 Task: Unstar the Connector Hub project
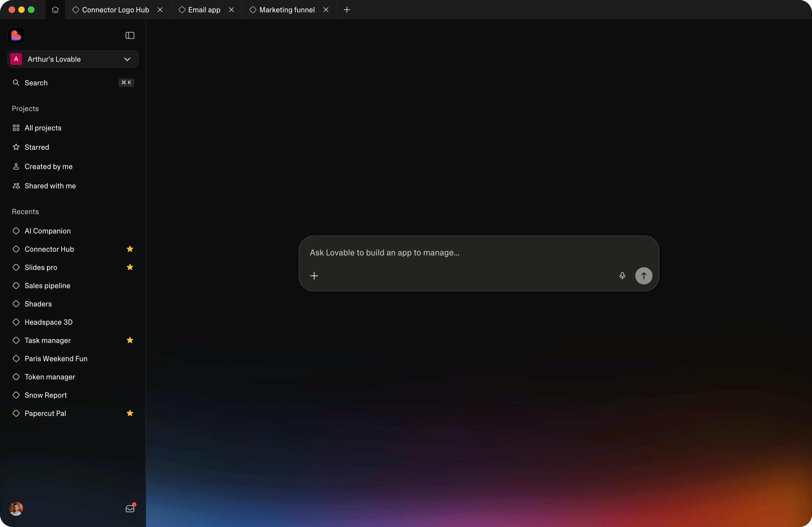(x=130, y=249)
